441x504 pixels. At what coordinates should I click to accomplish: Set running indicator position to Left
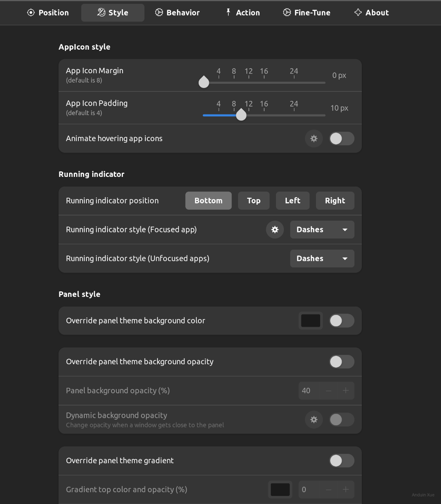292,201
